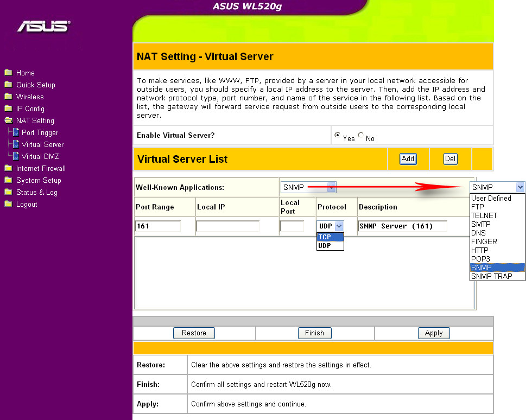Click the Local Port input field
Image resolution: width=532 pixels, height=420 pixels.
pyautogui.click(x=292, y=226)
